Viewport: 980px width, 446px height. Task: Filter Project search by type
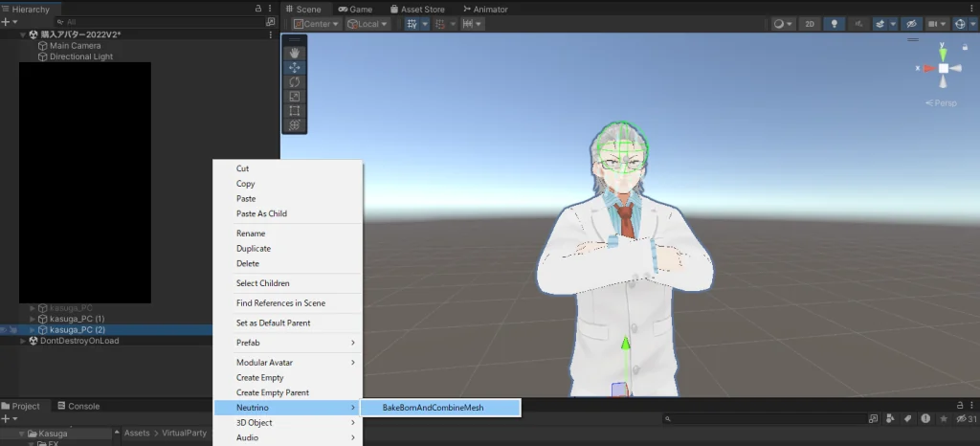coord(890,418)
